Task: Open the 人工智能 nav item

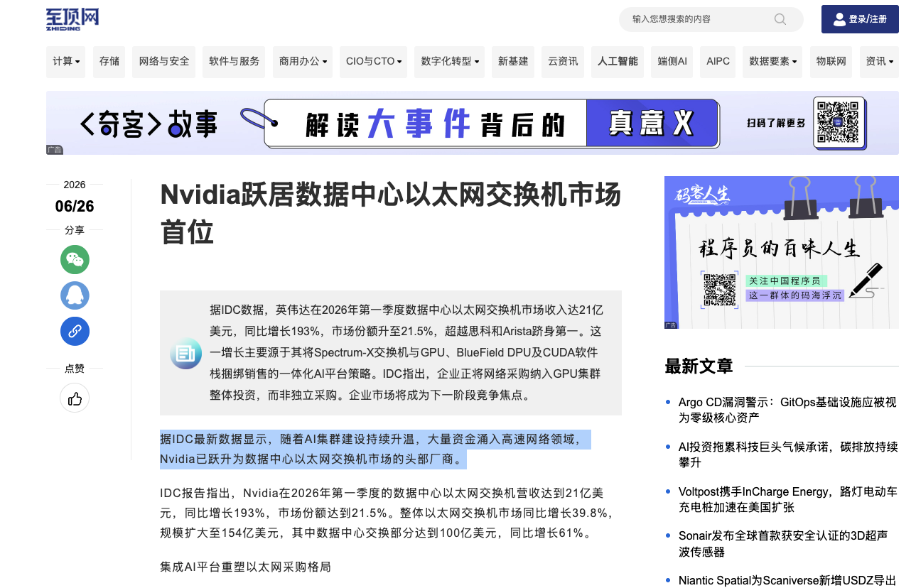Action: coord(618,62)
